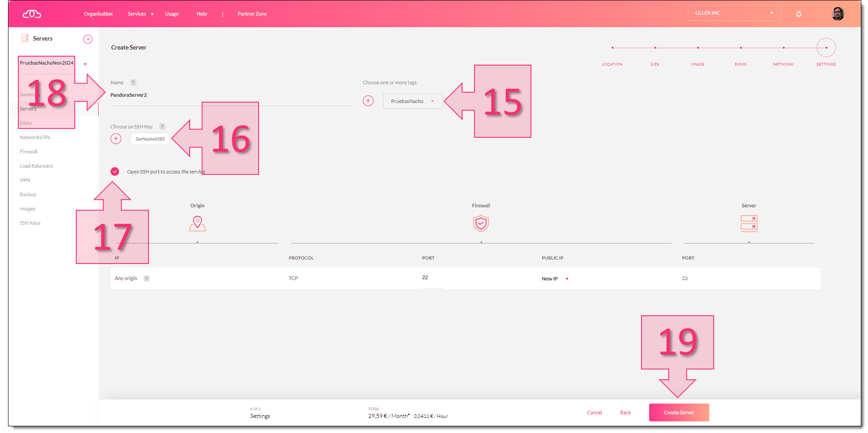Open the notifications bell

799,14
